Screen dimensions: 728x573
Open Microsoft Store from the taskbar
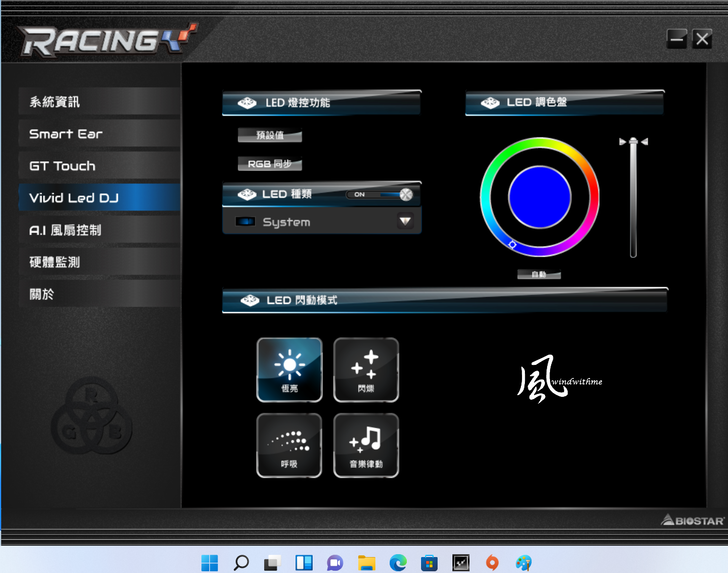coord(429,562)
